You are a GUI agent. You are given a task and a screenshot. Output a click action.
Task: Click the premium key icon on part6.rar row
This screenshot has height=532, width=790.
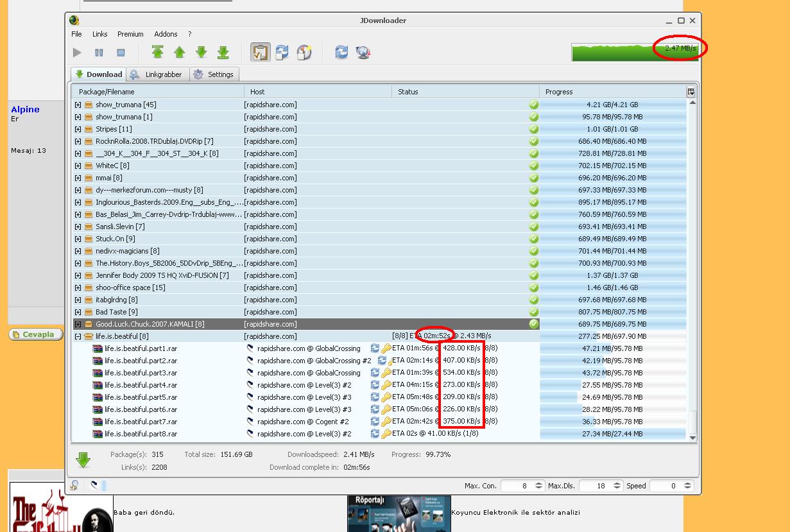click(386, 409)
